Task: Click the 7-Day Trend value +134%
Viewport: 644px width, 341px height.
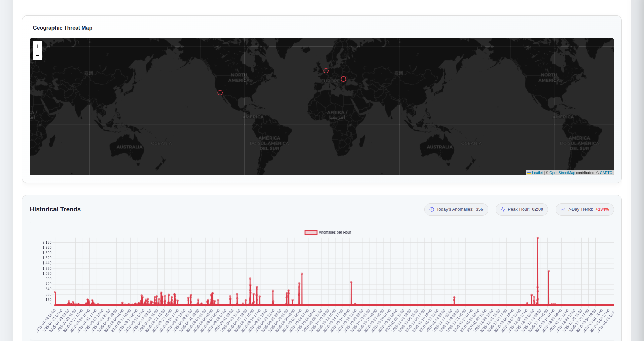Action: pyautogui.click(x=602, y=209)
